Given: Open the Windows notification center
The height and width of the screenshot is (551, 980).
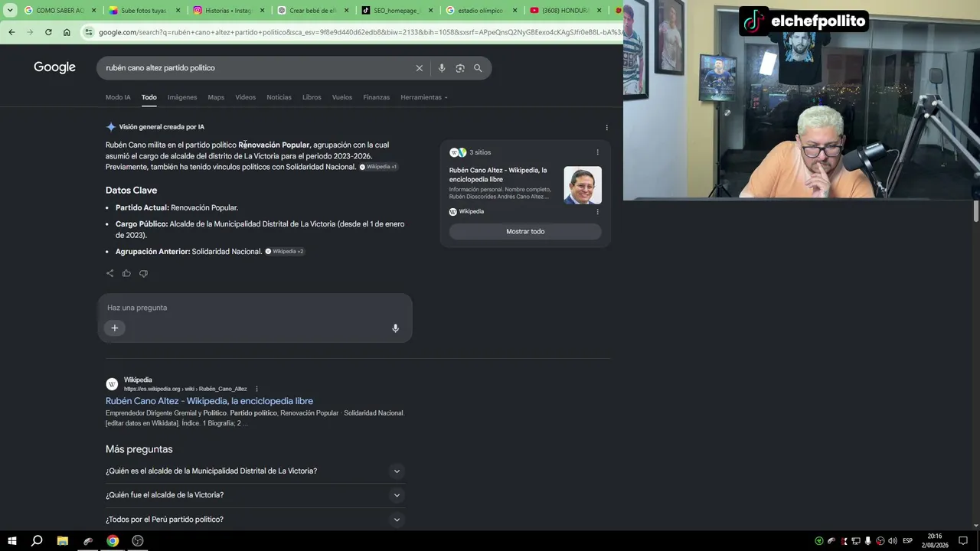Looking at the screenshot, I should pos(963,541).
